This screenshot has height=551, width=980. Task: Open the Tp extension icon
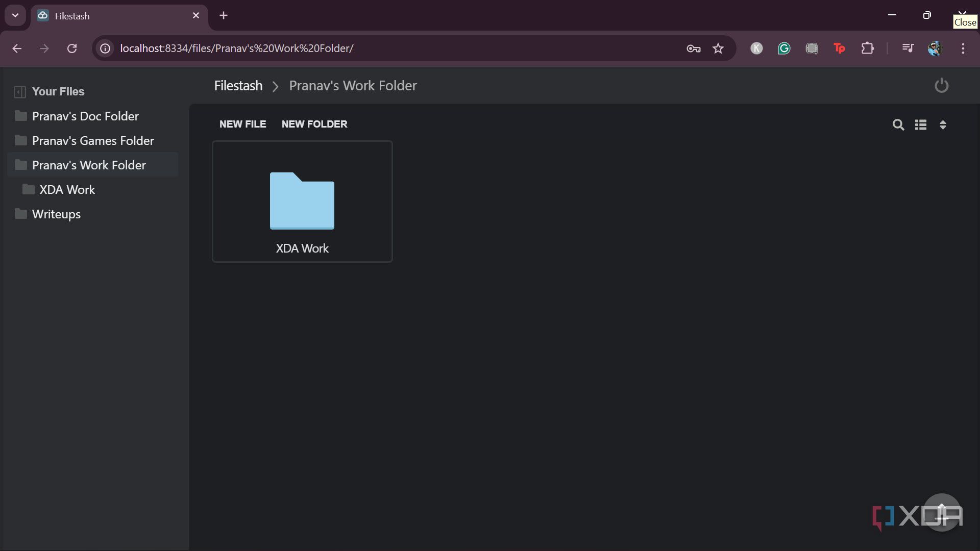839,48
